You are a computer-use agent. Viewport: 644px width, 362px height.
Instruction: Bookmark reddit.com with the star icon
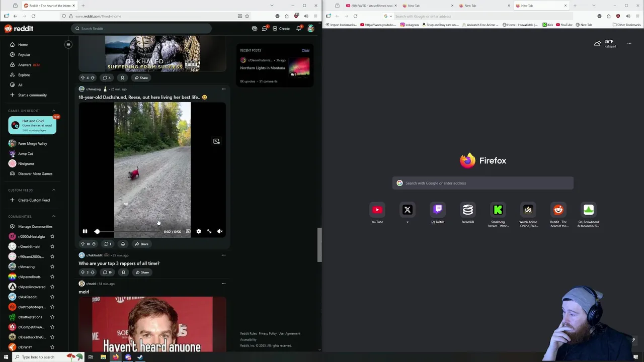click(x=247, y=16)
